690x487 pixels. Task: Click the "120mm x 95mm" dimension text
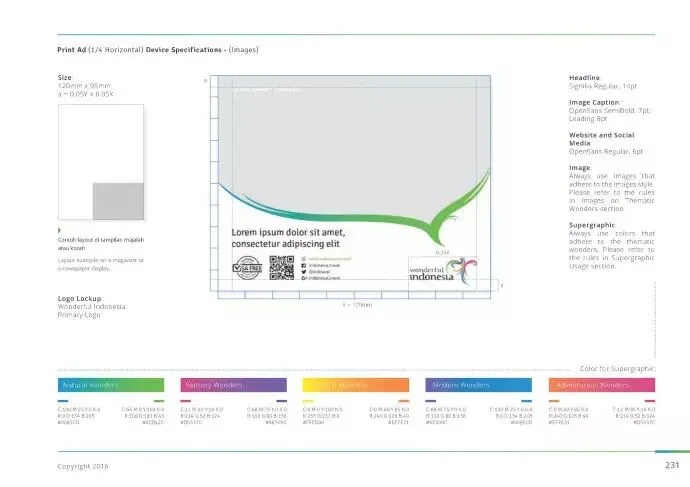coord(84,86)
